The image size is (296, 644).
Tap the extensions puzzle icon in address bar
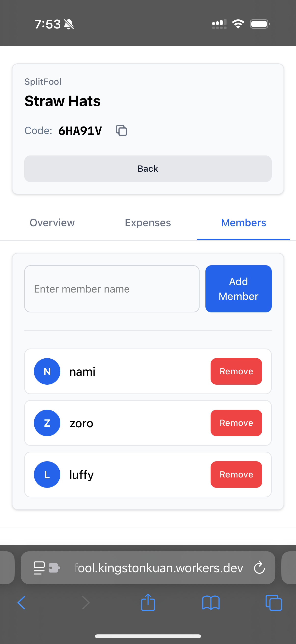tap(54, 568)
